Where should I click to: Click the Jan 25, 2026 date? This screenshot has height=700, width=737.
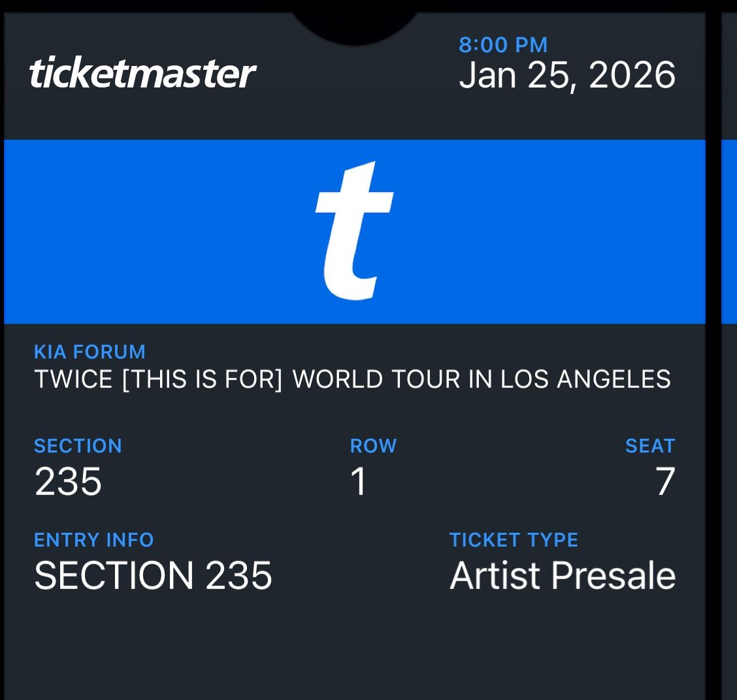click(566, 76)
